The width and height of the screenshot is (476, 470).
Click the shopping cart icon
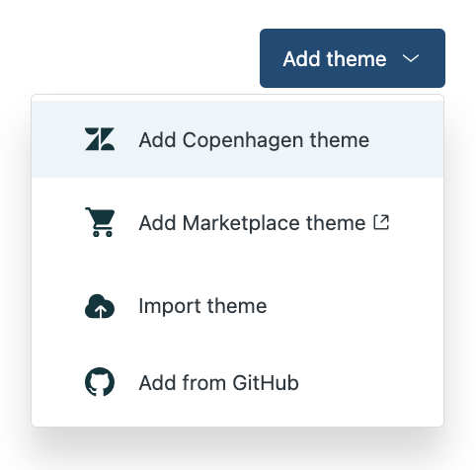pyautogui.click(x=100, y=222)
